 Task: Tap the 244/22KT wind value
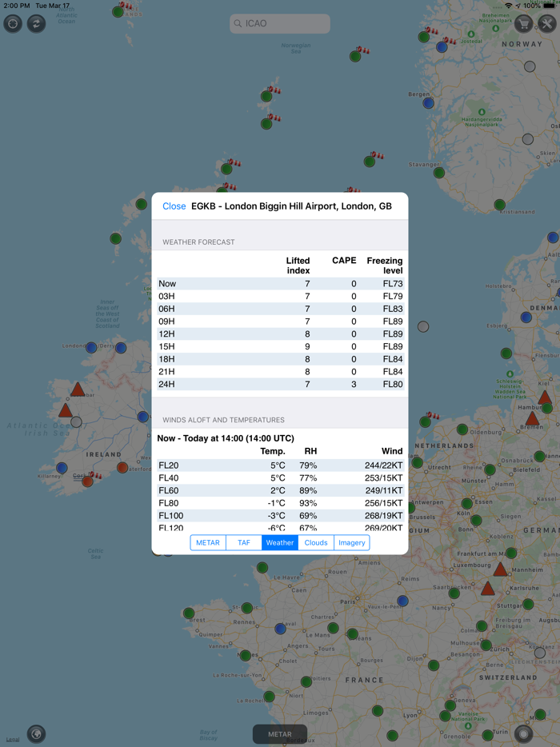click(x=384, y=465)
